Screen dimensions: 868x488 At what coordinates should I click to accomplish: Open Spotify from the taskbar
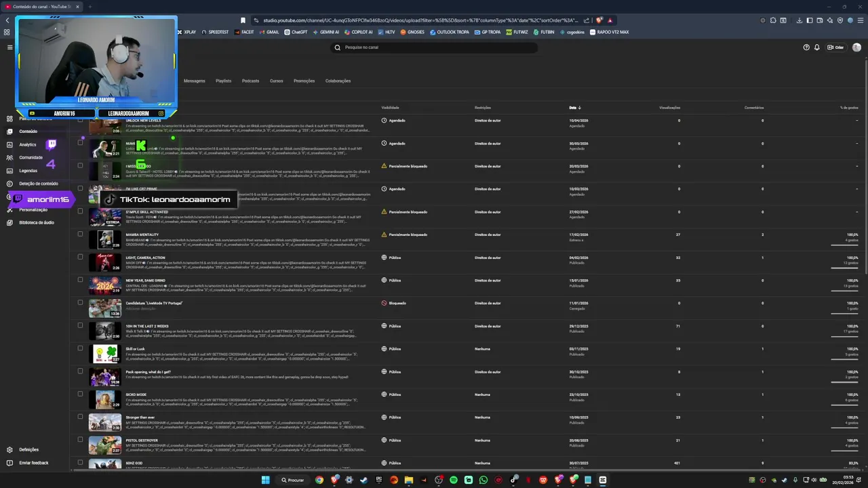tap(454, 480)
